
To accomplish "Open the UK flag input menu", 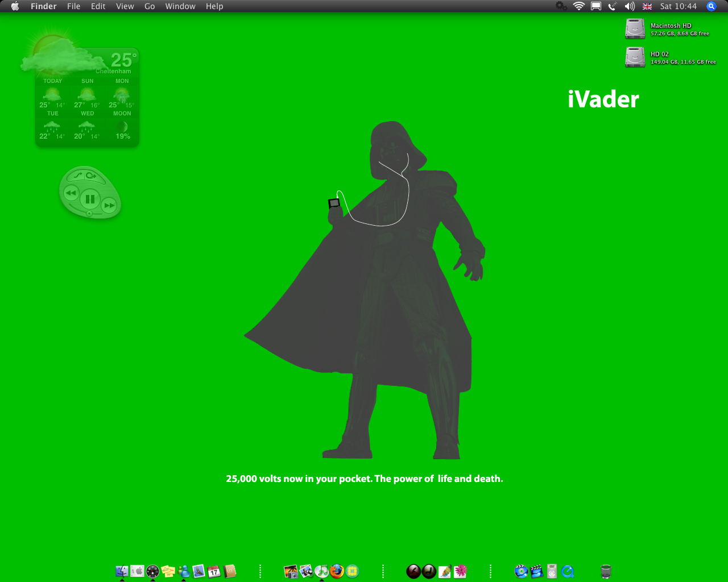I will point(647,6).
